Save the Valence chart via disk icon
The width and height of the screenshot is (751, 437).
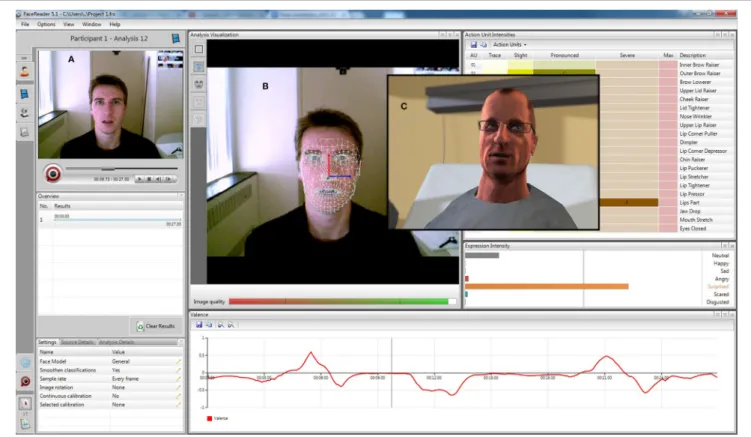click(199, 325)
